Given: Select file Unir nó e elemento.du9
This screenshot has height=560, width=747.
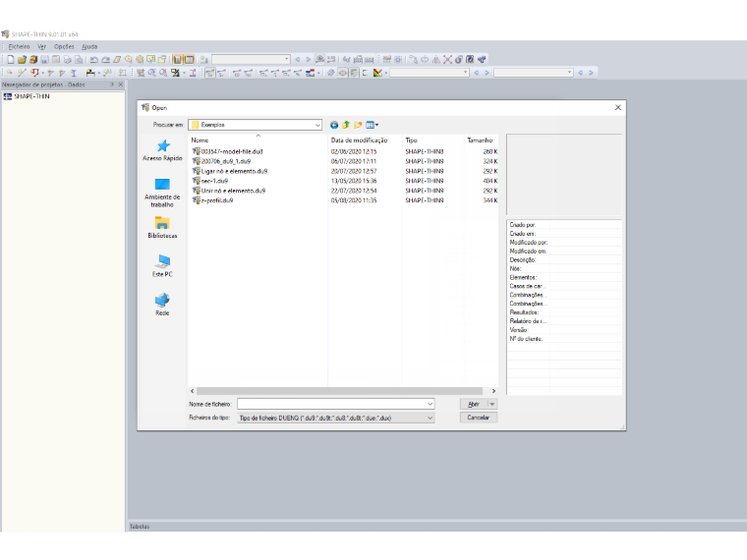Looking at the screenshot, I should tap(229, 191).
